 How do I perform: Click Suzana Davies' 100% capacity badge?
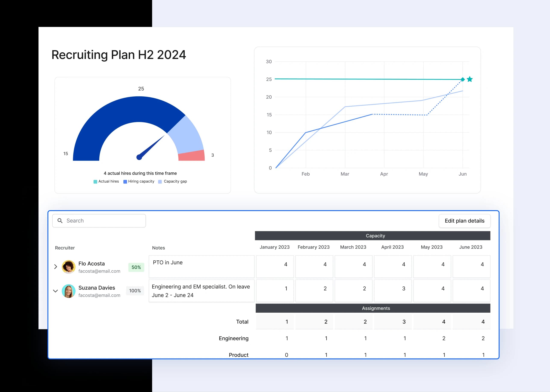[135, 291]
